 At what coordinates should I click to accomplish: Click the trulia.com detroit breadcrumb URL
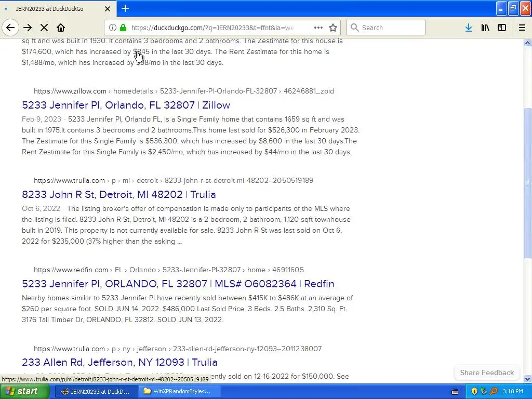174,180
